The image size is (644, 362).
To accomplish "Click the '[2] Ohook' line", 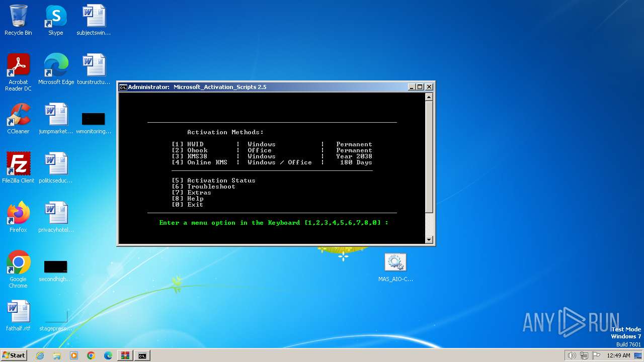I will (272, 150).
